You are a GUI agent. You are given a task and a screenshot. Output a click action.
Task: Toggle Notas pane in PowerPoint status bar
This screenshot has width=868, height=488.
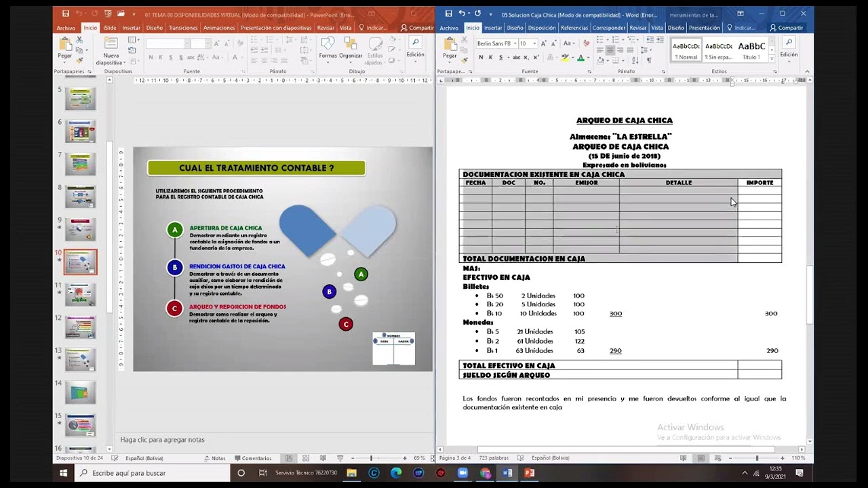[214, 458]
